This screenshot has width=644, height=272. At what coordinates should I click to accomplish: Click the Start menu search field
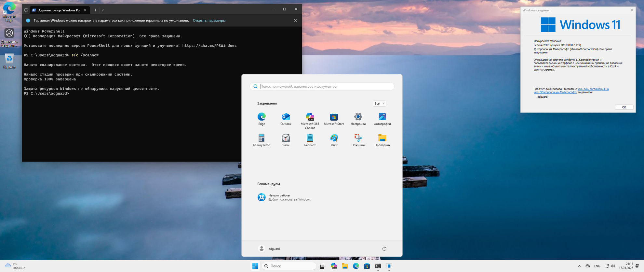point(325,87)
